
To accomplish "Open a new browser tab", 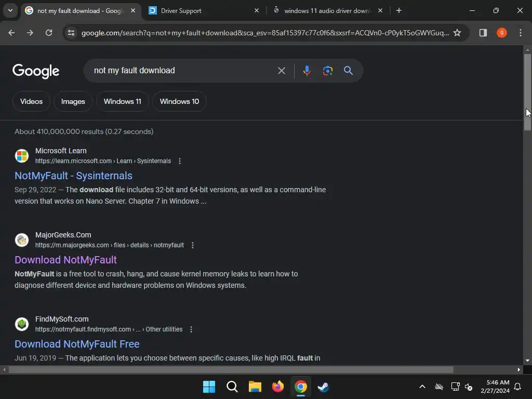I will pos(399,10).
